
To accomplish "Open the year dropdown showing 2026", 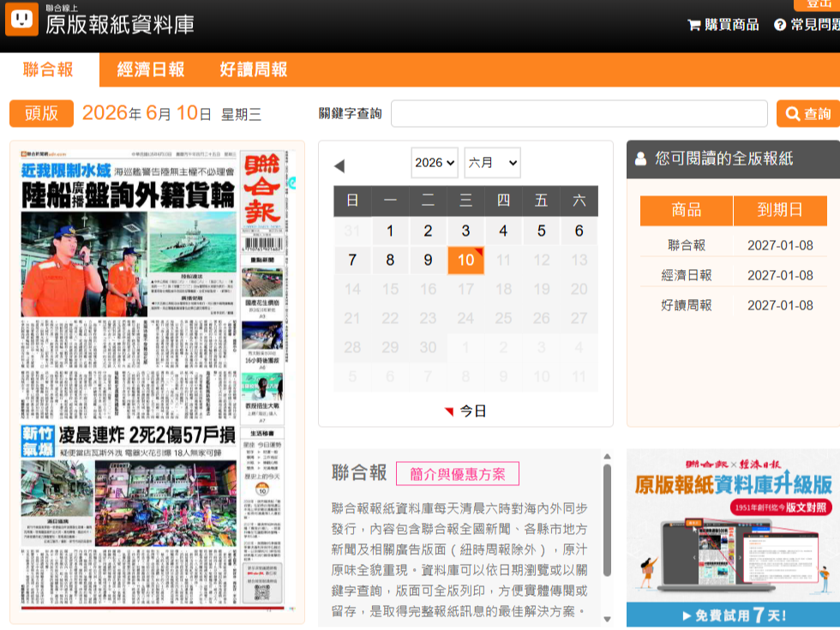I will (435, 162).
